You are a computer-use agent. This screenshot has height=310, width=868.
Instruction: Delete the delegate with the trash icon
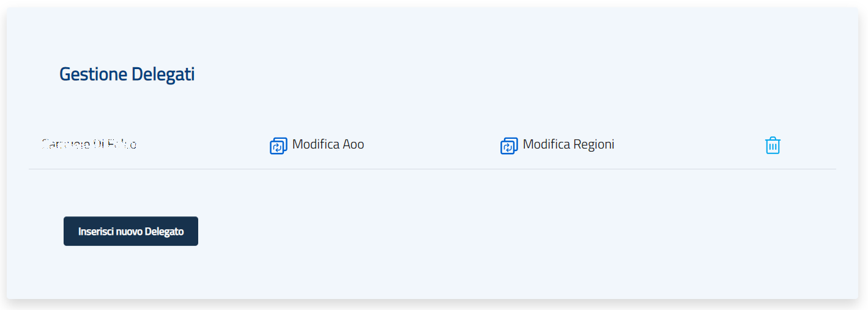click(x=773, y=146)
